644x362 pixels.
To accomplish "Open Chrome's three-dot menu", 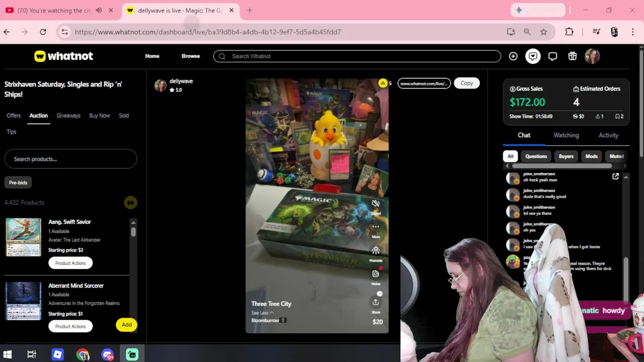I will pos(632,32).
